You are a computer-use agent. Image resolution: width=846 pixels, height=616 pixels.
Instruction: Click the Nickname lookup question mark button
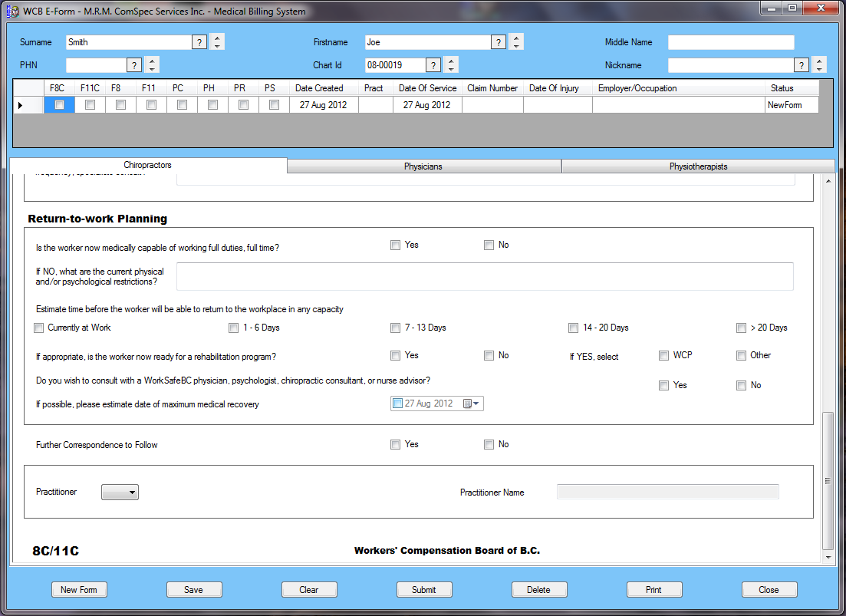pyautogui.click(x=802, y=65)
